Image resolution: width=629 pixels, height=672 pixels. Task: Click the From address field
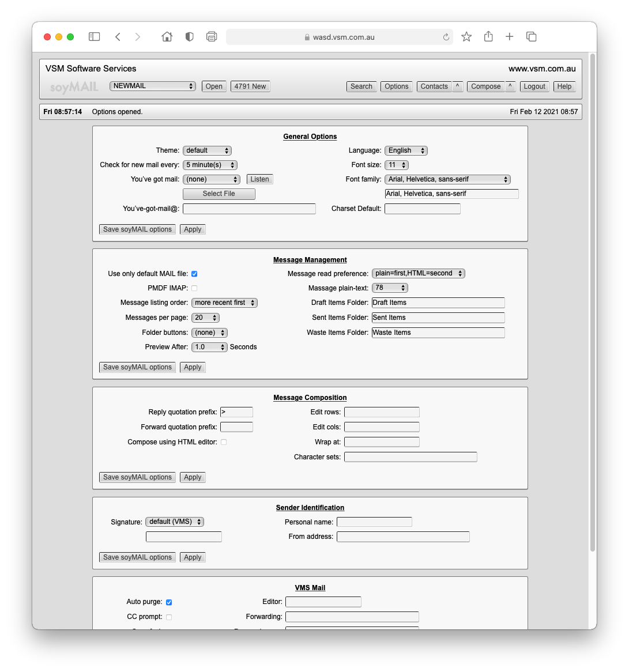(x=403, y=537)
